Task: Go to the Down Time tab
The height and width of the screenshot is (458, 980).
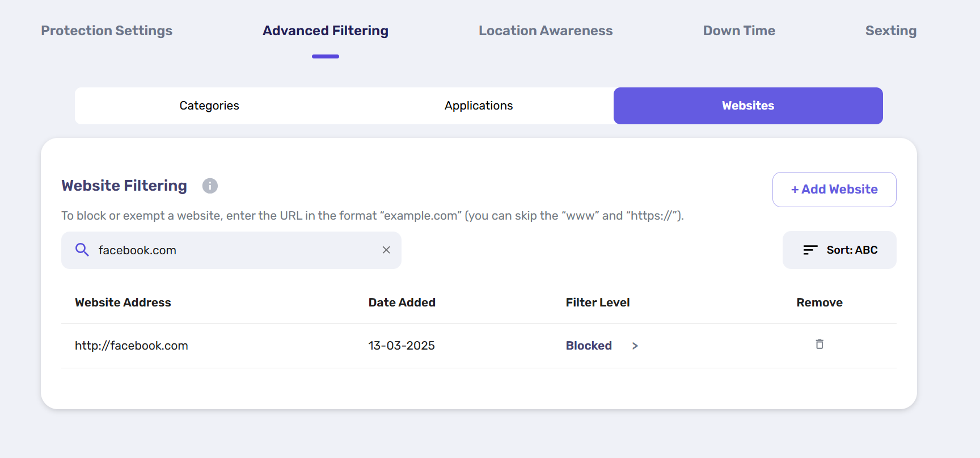Action: pos(739,31)
